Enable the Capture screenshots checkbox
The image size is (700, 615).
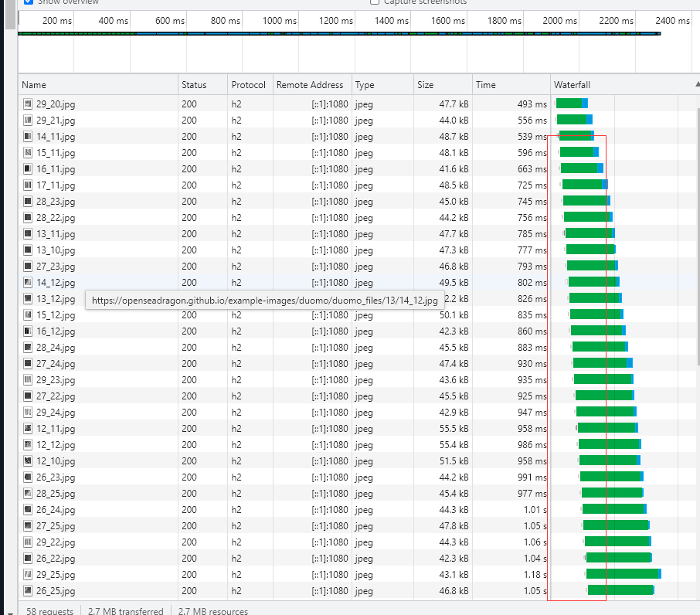pos(374,2)
